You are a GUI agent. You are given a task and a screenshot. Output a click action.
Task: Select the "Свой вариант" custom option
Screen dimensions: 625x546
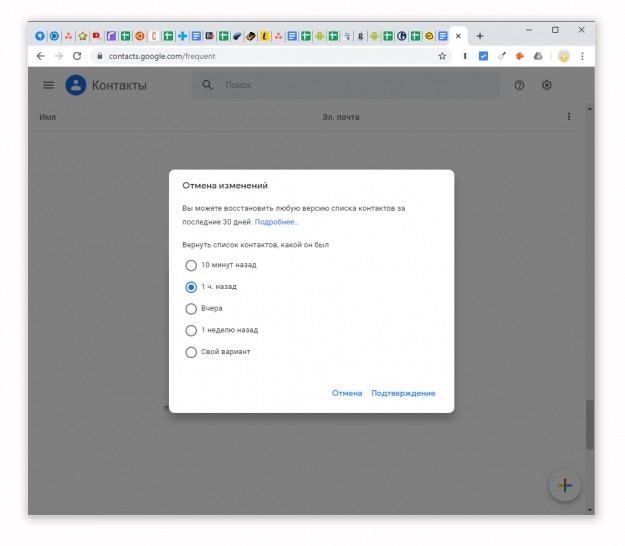(x=191, y=352)
